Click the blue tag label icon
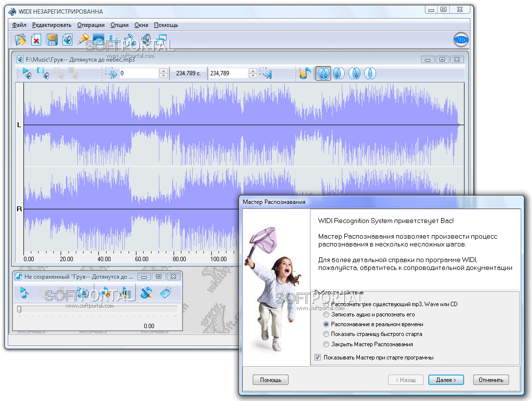The image size is (532, 401). point(166,292)
